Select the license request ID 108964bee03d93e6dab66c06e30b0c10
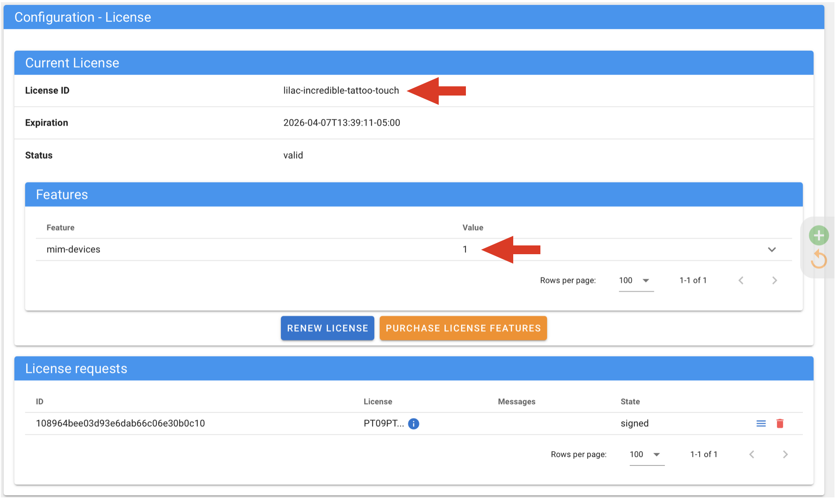Image resolution: width=838 pixels, height=504 pixels. tap(120, 423)
